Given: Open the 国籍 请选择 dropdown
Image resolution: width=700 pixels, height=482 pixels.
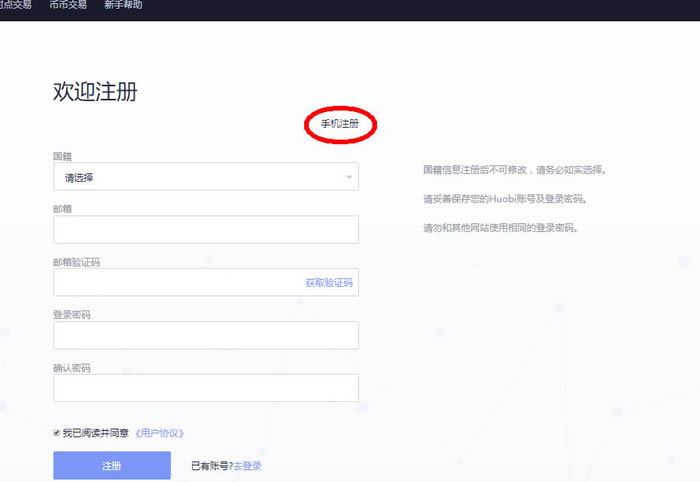Looking at the screenshot, I should pos(205,177).
